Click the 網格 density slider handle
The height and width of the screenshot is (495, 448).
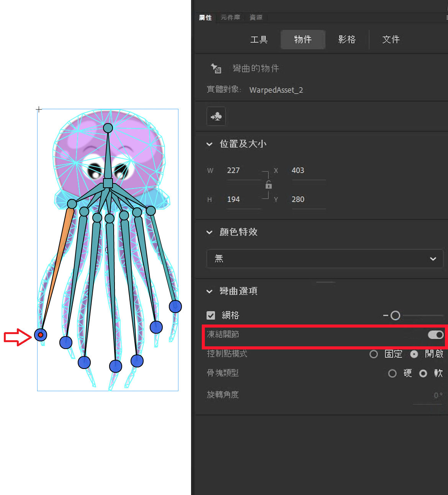coord(396,315)
